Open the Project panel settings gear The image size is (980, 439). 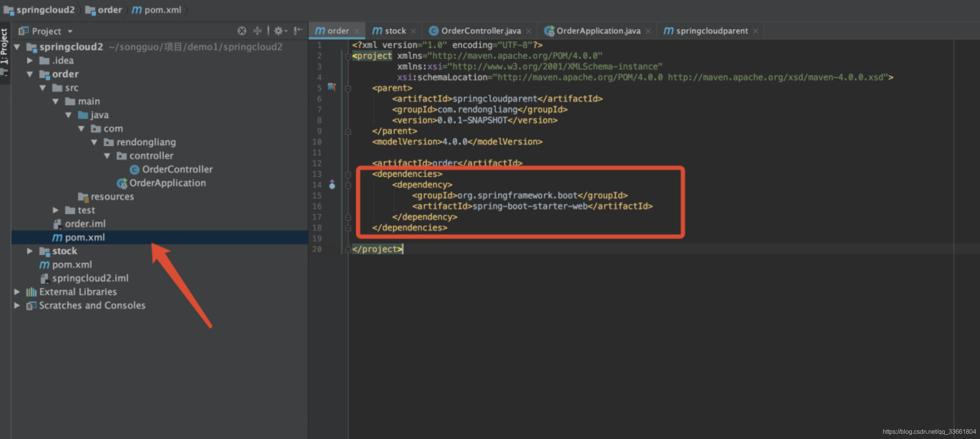click(x=280, y=31)
